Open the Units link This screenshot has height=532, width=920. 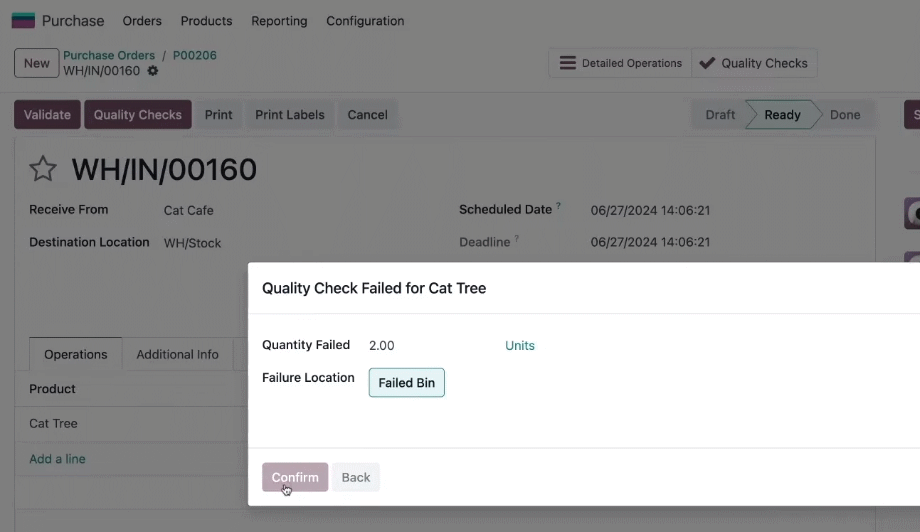pyautogui.click(x=520, y=345)
